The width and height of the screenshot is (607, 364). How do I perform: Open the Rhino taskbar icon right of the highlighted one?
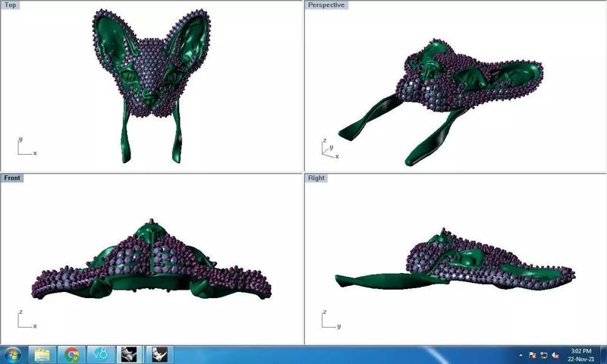point(159,355)
